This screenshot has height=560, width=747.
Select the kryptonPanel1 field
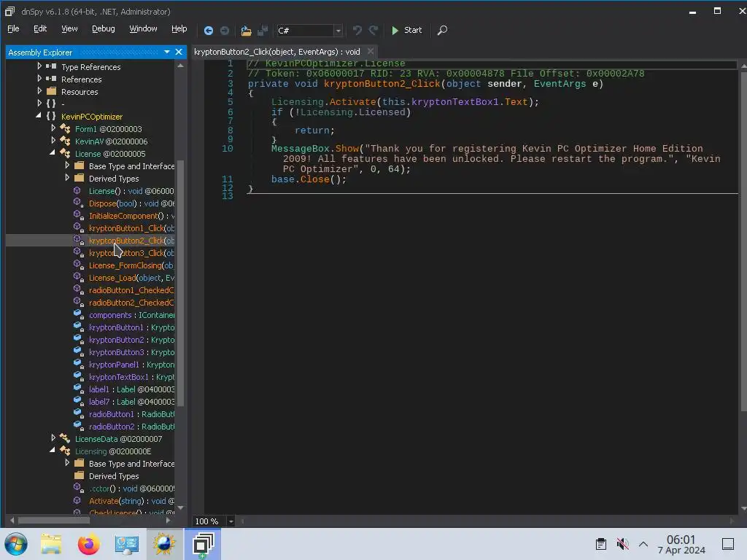pyautogui.click(x=131, y=365)
